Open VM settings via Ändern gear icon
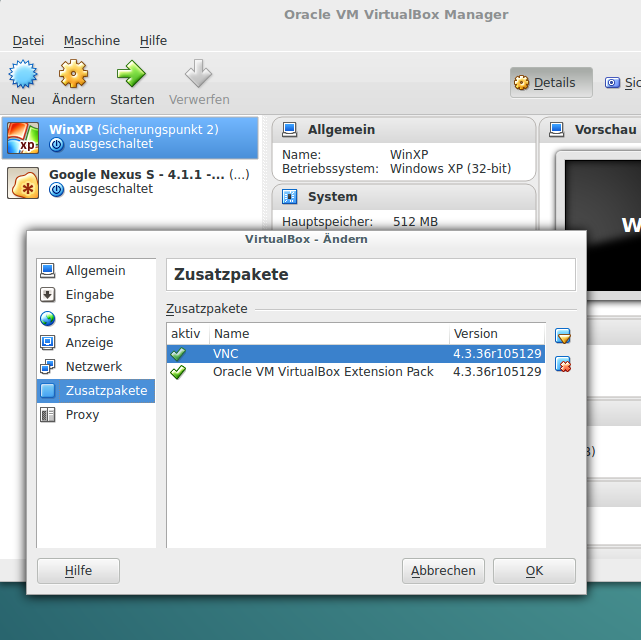This screenshot has height=640, width=641. [x=74, y=74]
